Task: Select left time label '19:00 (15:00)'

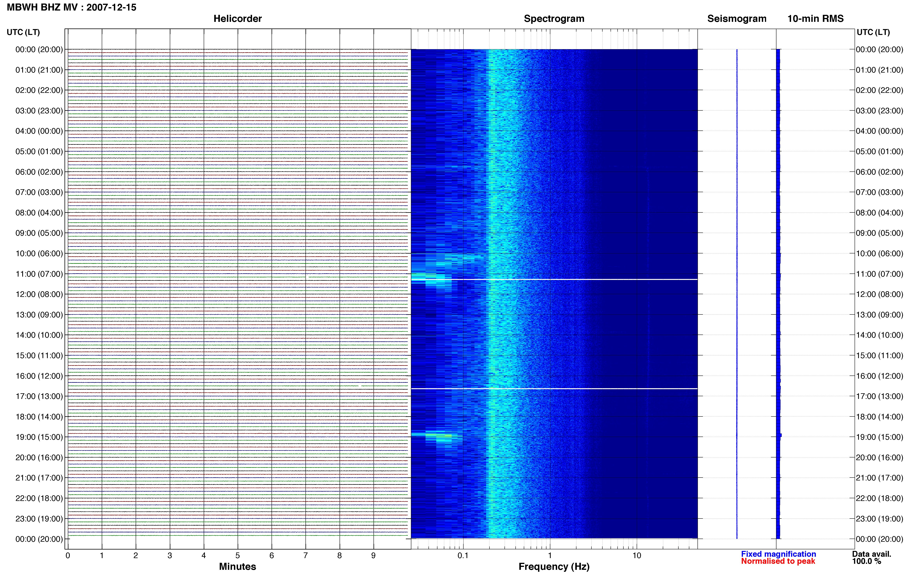Action: [39, 437]
